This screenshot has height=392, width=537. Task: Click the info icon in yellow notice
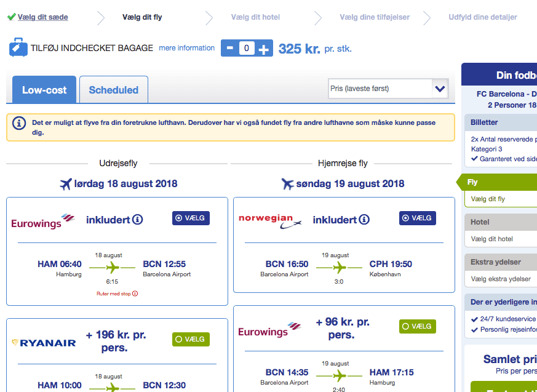tap(19, 123)
